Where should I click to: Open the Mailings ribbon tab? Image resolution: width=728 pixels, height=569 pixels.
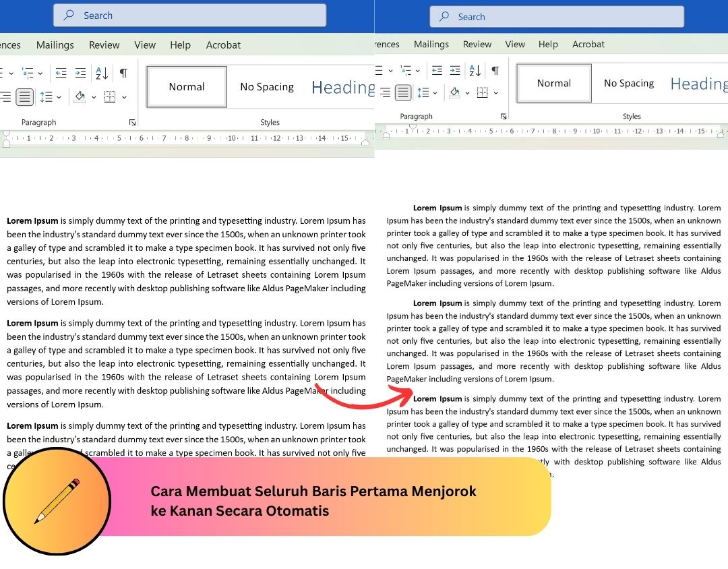pos(55,44)
